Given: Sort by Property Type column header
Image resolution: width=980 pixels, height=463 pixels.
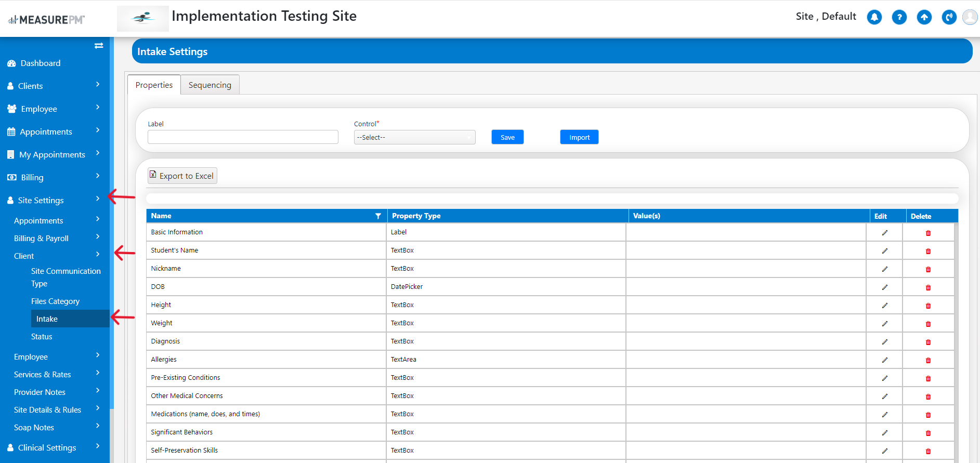Looking at the screenshot, I should pos(416,216).
